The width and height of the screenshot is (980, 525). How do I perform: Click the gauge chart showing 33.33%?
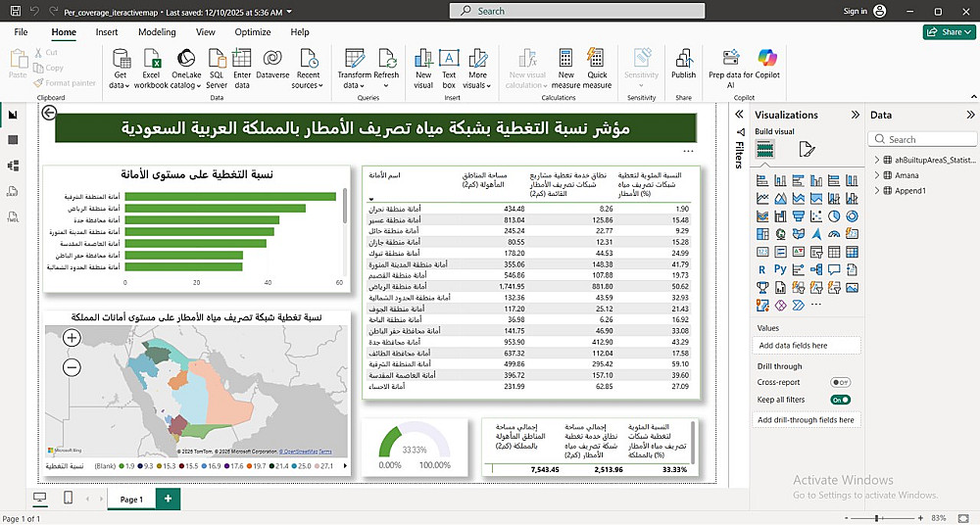click(414, 448)
